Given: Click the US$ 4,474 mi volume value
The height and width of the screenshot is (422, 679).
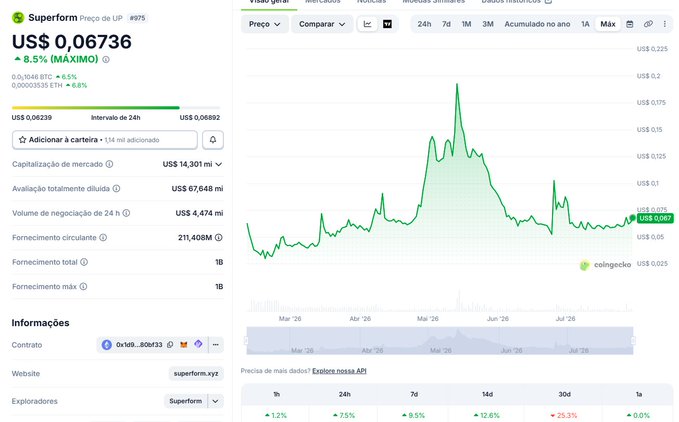Looking at the screenshot, I should (x=199, y=213).
